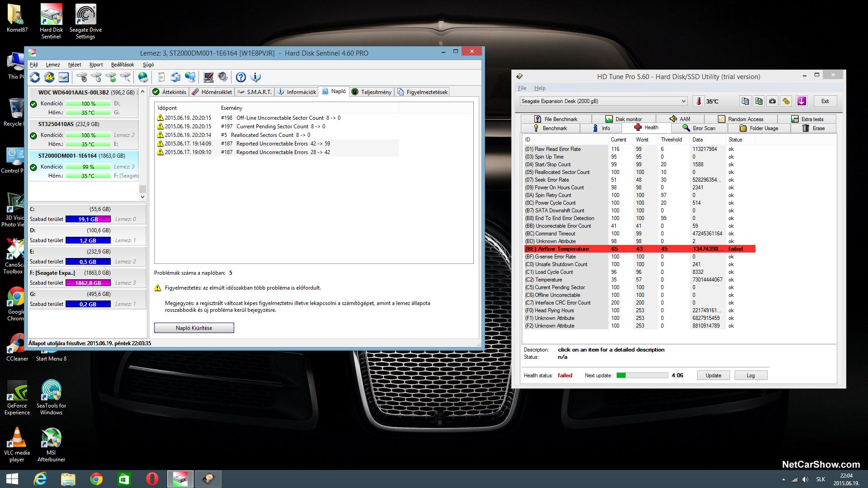
Task: Select the ST3250410AS disk entry
Action: pos(84,134)
